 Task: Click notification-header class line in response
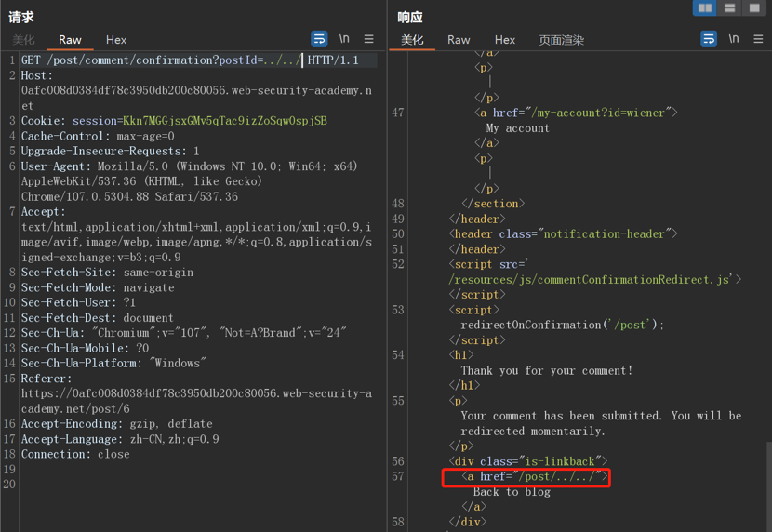coord(564,234)
